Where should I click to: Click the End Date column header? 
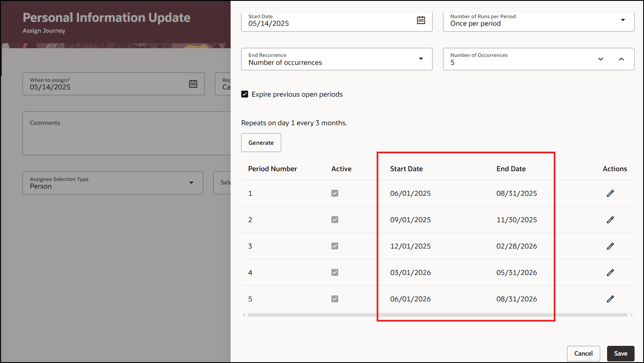coord(511,169)
